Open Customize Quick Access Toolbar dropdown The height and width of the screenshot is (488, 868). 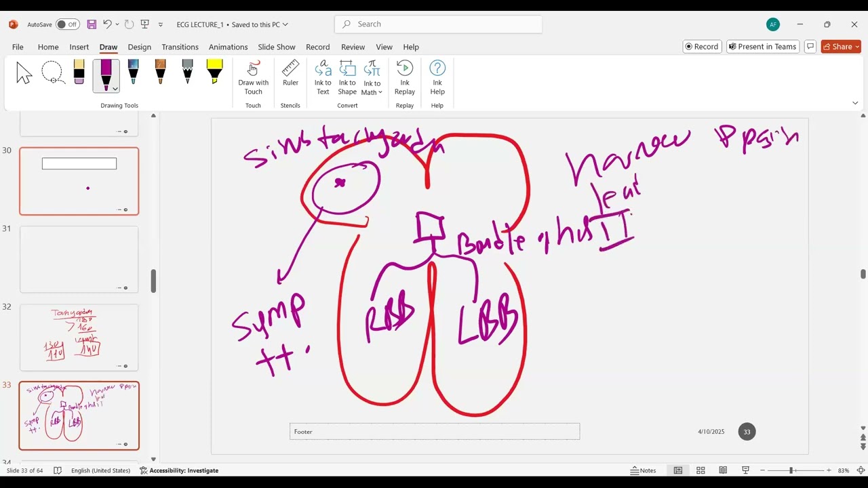point(161,24)
